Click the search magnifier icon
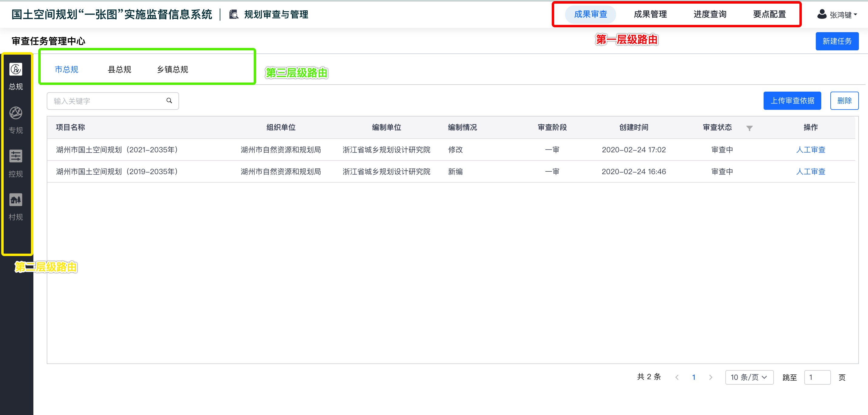Image resolution: width=868 pixels, height=415 pixels. 169,101
